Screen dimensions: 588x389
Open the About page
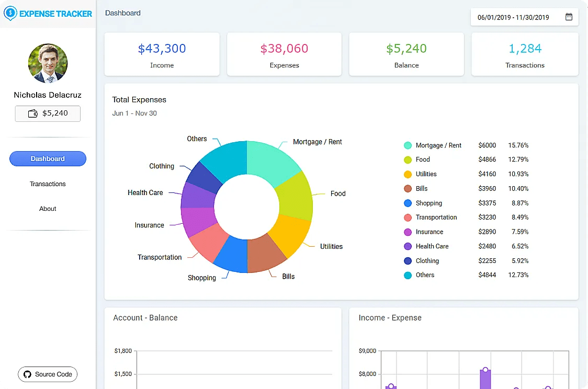click(x=48, y=209)
